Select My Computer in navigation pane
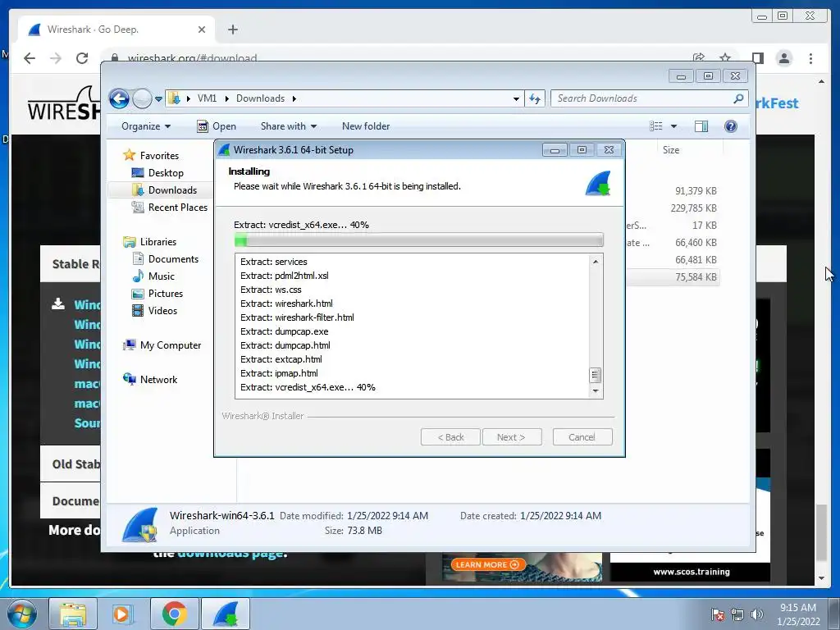Screen dimensions: 840x630 click(x=171, y=345)
